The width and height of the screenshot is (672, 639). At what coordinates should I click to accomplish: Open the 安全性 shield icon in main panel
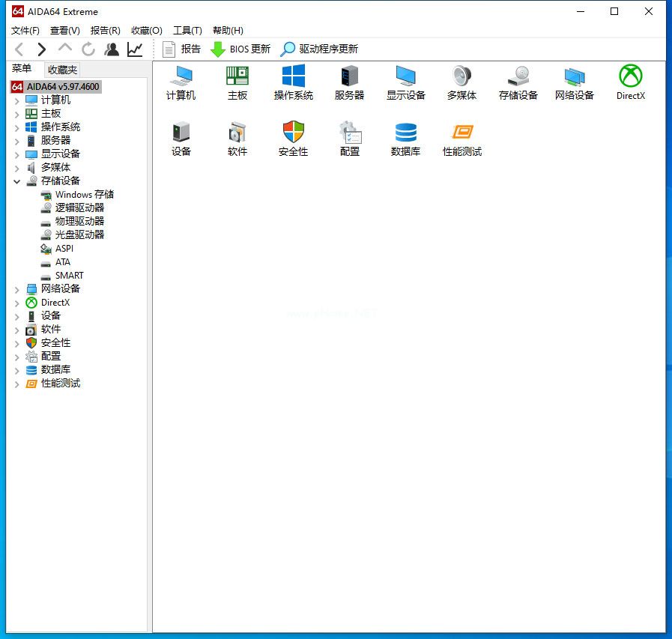click(x=293, y=139)
